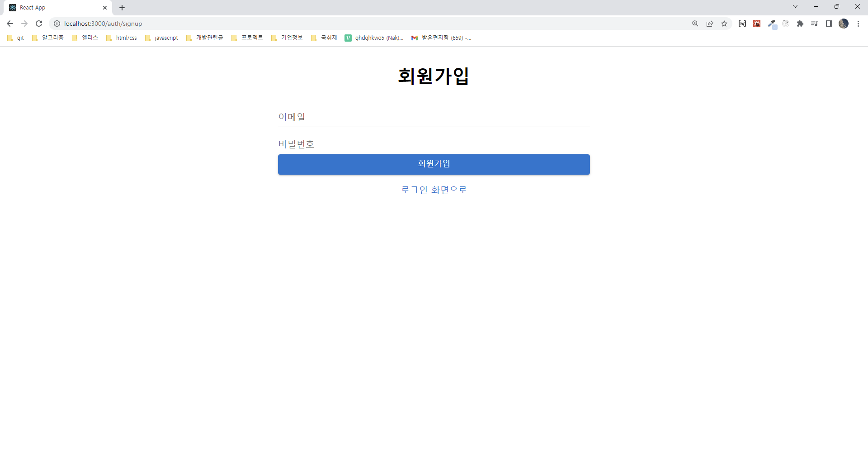Screen dimensions: 868x467
Task: Click the 이메일 input field
Action: (434, 117)
